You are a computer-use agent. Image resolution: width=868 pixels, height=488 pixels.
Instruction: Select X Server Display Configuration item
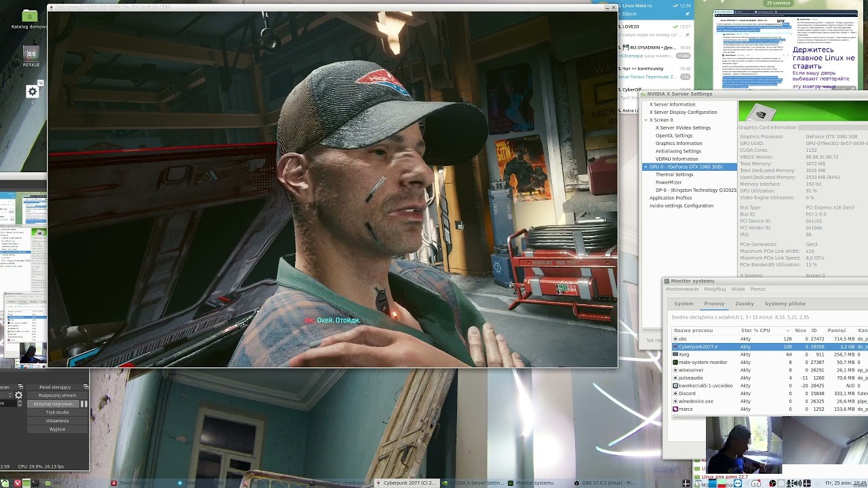tap(683, 112)
